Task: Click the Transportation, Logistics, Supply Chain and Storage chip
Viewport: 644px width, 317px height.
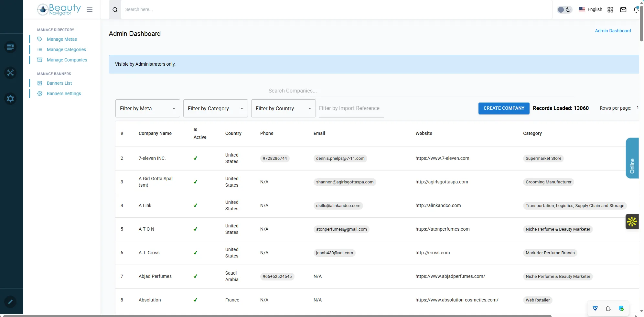Action: (575, 206)
